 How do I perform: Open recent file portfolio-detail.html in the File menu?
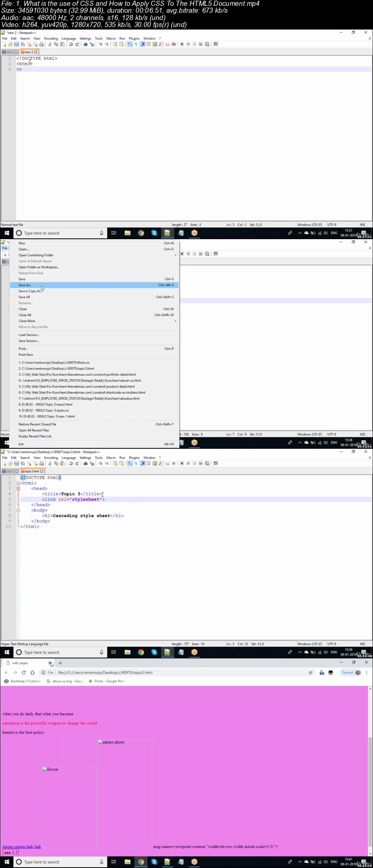click(94, 374)
